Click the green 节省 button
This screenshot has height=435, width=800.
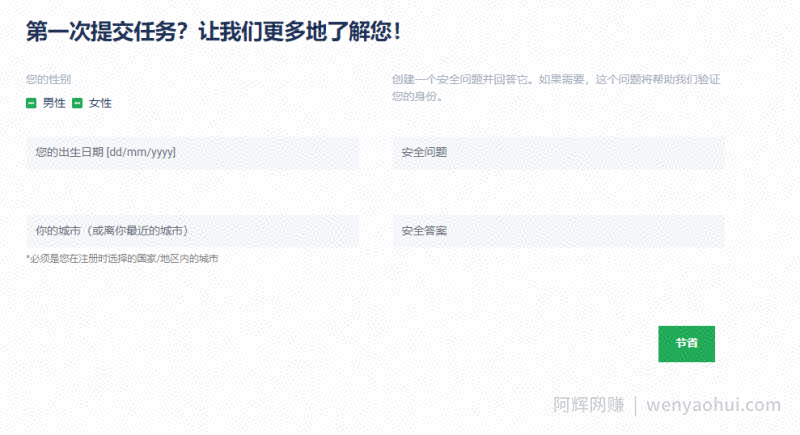(x=686, y=344)
